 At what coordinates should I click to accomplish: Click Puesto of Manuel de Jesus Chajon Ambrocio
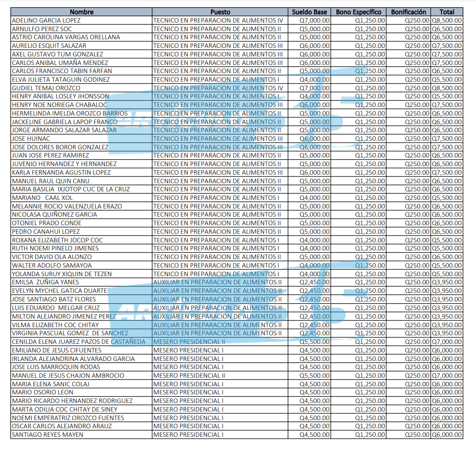click(x=189, y=375)
